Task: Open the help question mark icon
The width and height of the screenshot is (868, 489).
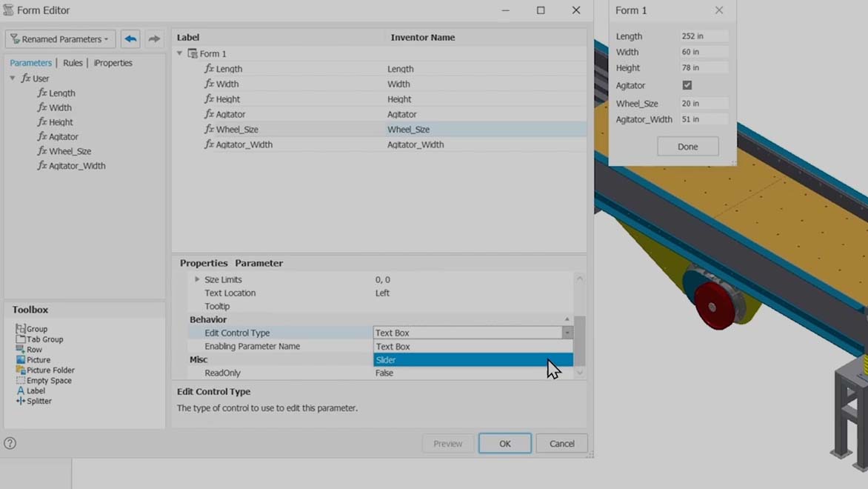Action: (10, 443)
